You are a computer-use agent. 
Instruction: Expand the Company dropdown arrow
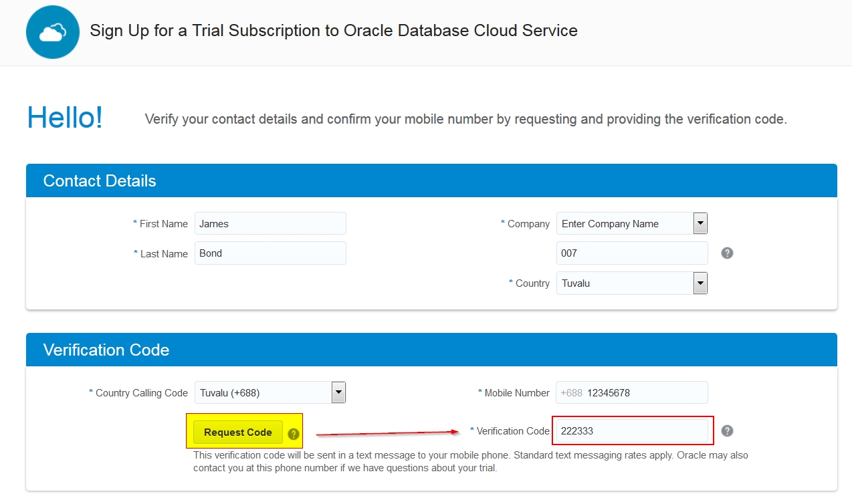pyautogui.click(x=700, y=223)
